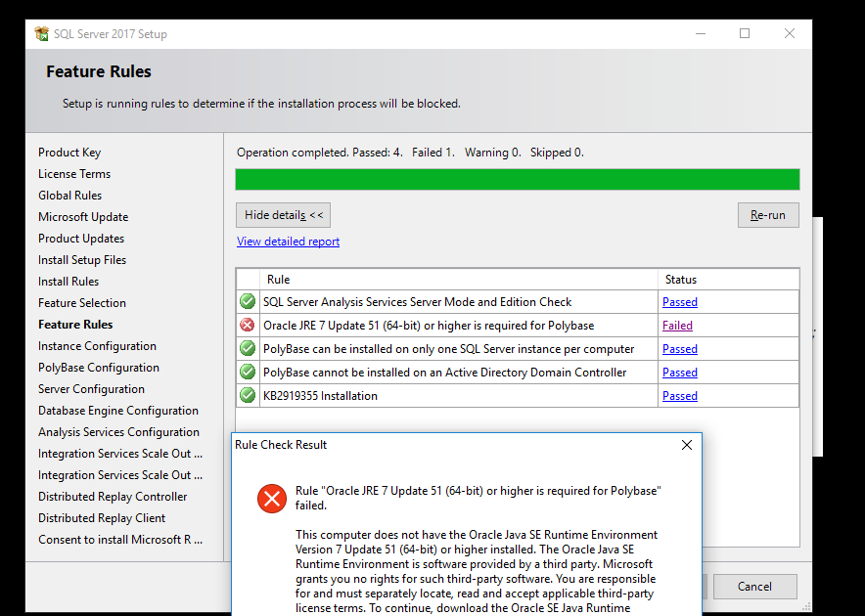Screen dimensions: 865x616
Task: Open the Failed status link for Oracle JRE
Action: [x=677, y=326]
